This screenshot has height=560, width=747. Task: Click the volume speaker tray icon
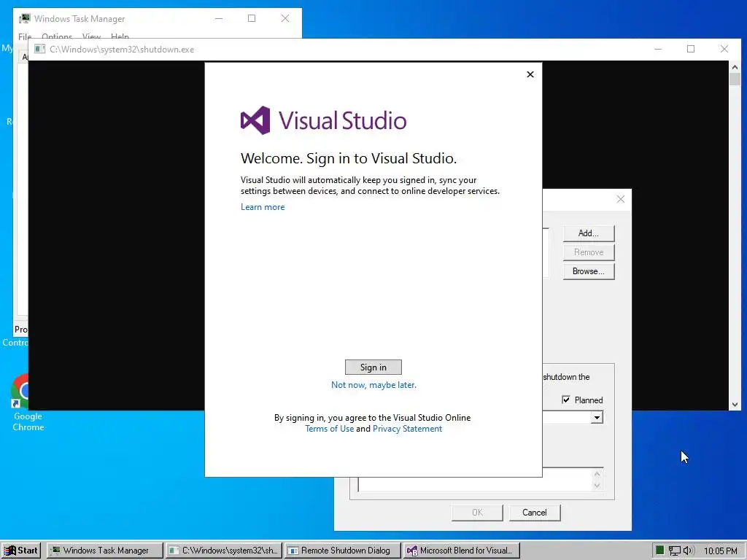tap(689, 551)
